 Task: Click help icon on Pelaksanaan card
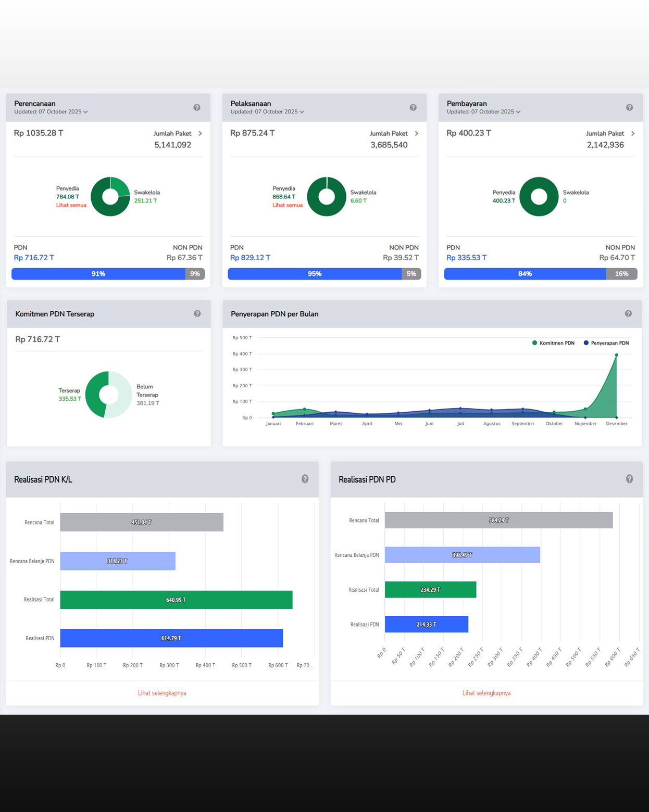click(x=413, y=108)
